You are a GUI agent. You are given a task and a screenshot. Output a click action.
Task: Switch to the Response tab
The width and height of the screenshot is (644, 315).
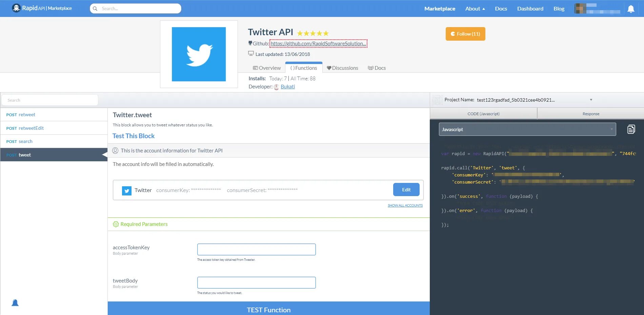591,114
